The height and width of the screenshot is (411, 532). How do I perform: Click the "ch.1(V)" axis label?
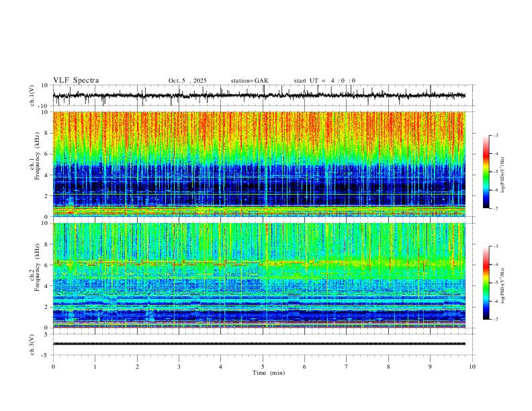click(32, 95)
